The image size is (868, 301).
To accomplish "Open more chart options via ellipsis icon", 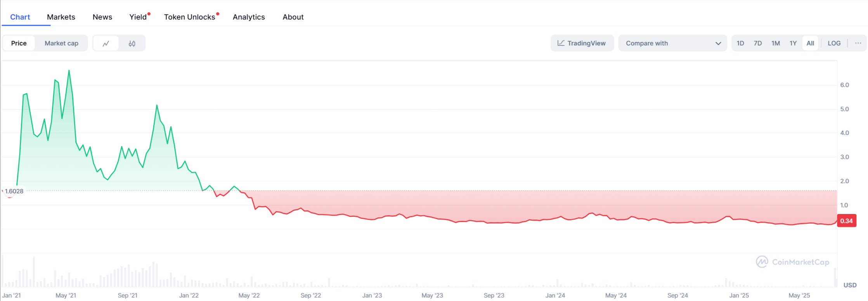I will tap(858, 43).
